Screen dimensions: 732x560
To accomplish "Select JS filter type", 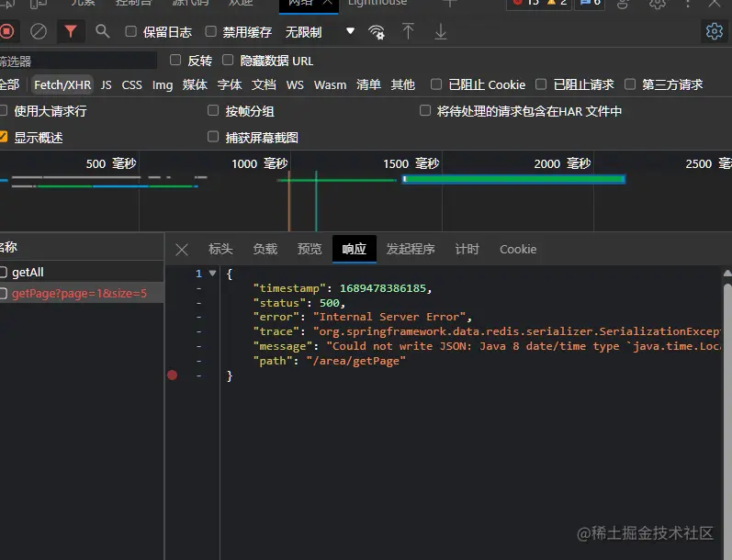I will coord(107,85).
